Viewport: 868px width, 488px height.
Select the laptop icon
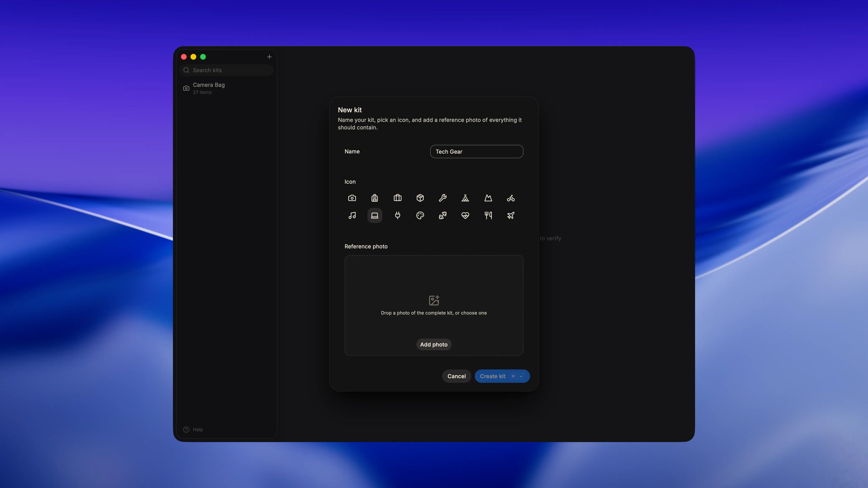pyautogui.click(x=374, y=215)
